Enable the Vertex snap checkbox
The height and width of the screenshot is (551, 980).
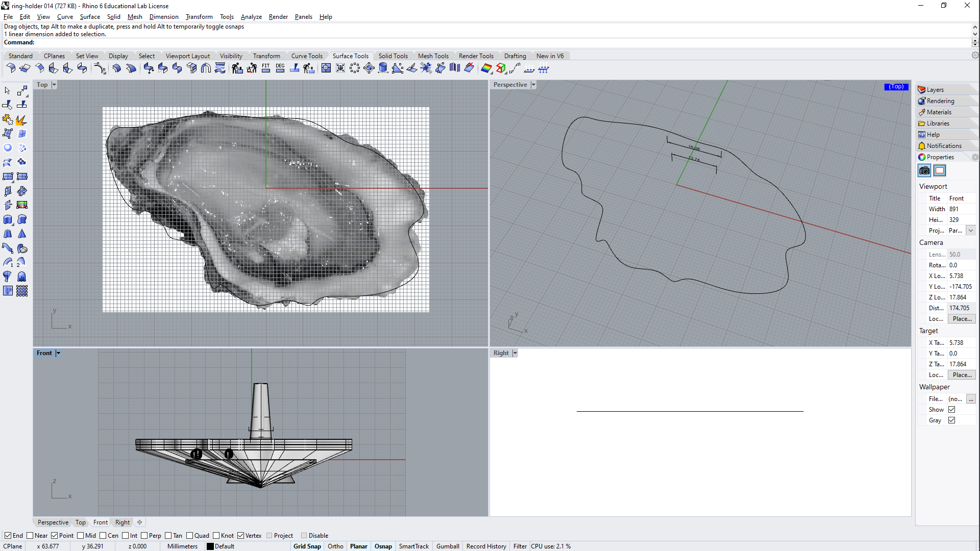[240, 535]
